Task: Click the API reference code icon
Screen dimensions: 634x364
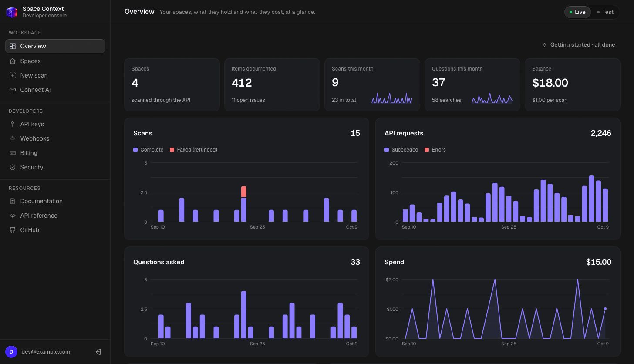Action: coord(13,216)
